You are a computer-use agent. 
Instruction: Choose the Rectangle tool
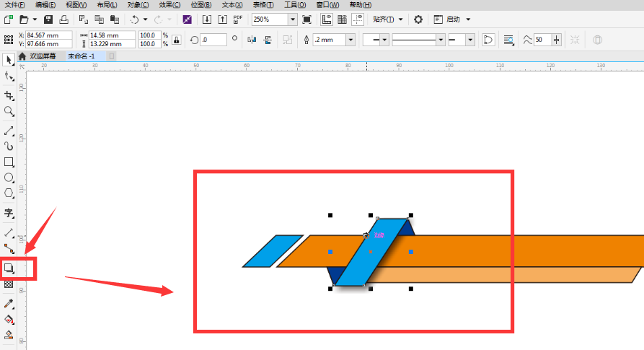(x=9, y=162)
